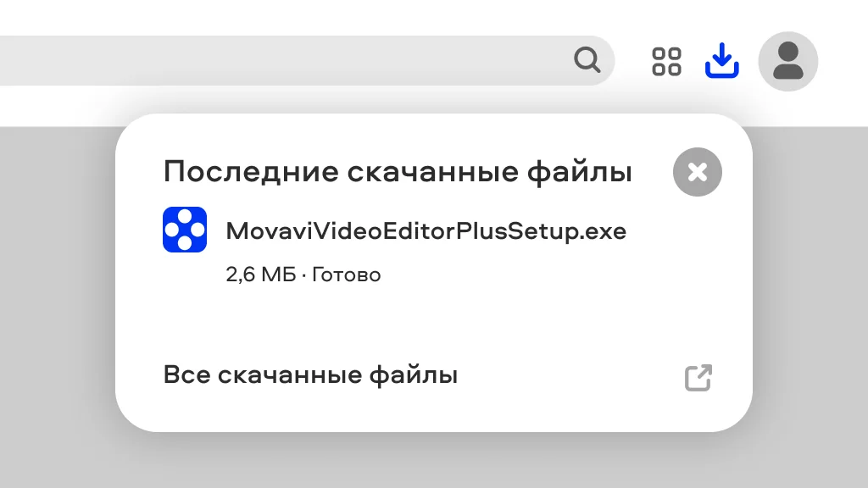Open the four-squares apps grid icon

tap(666, 61)
